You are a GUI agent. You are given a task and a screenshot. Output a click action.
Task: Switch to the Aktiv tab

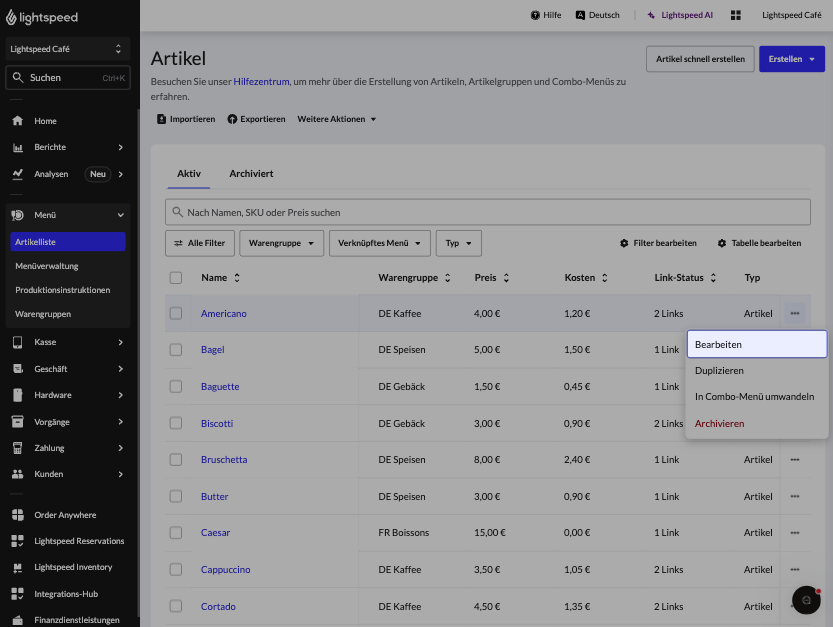pyautogui.click(x=189, y=174)
